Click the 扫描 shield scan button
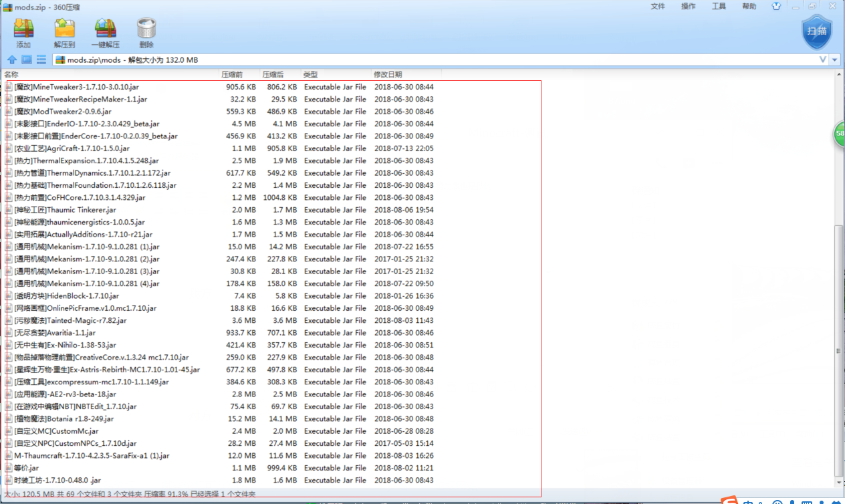This screenshot has height=504, width=845. pyautogui.click(x=816, y=31)
